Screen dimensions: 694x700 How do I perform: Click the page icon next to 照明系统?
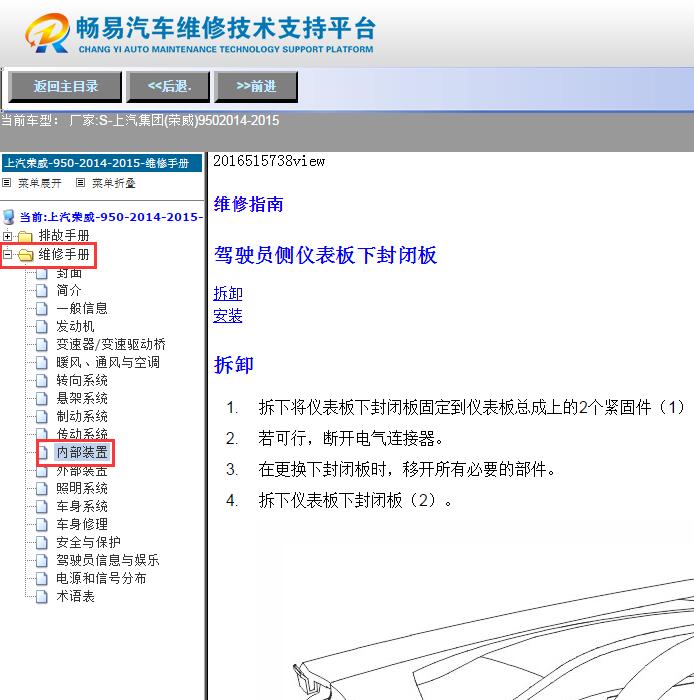click(42, 488)
